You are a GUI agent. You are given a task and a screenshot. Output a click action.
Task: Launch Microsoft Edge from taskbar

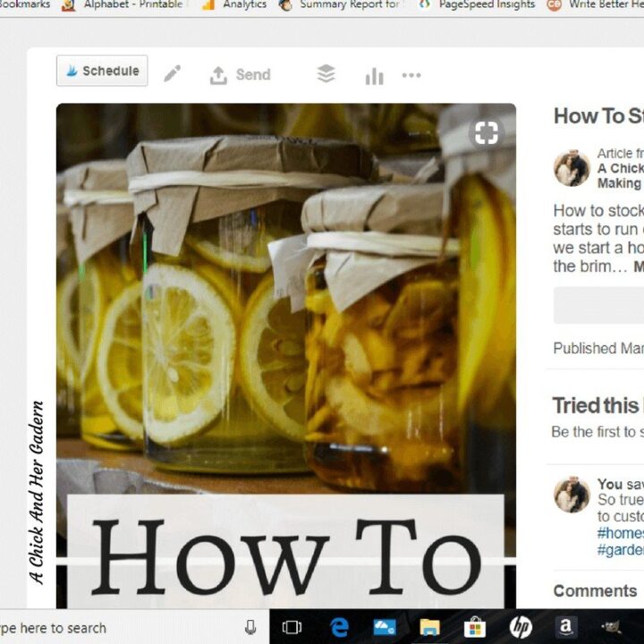point(339,627)
